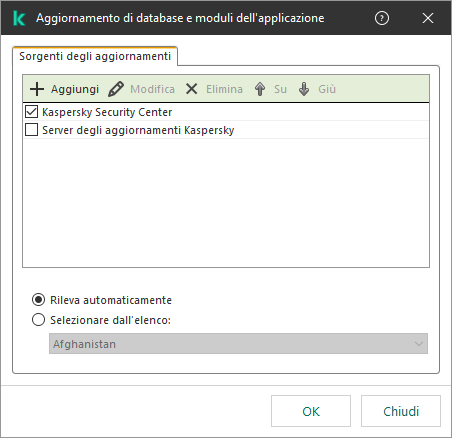452x438 pixels.
Task: Confirm with the OK button
Action: (x=311, y=411)
